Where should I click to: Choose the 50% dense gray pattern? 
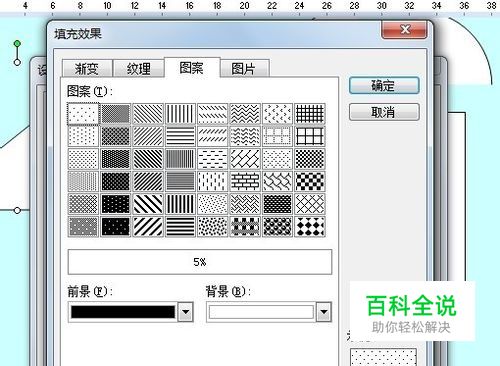point(115,114)
